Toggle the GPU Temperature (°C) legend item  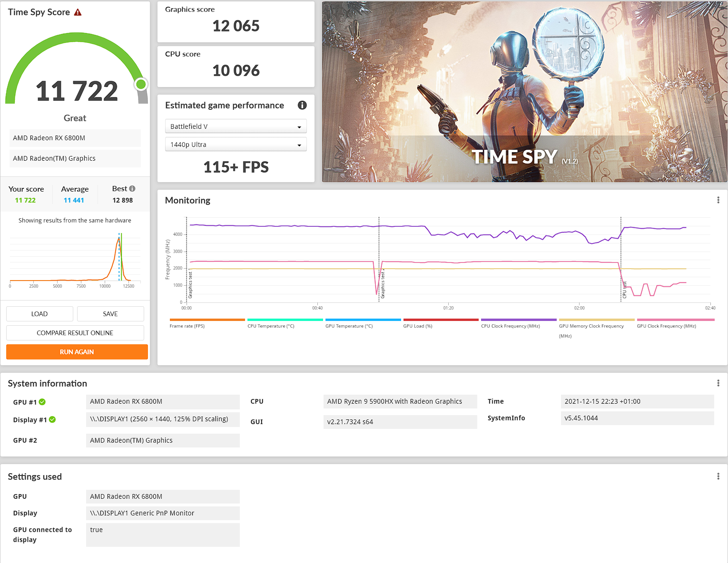[363, 323]
